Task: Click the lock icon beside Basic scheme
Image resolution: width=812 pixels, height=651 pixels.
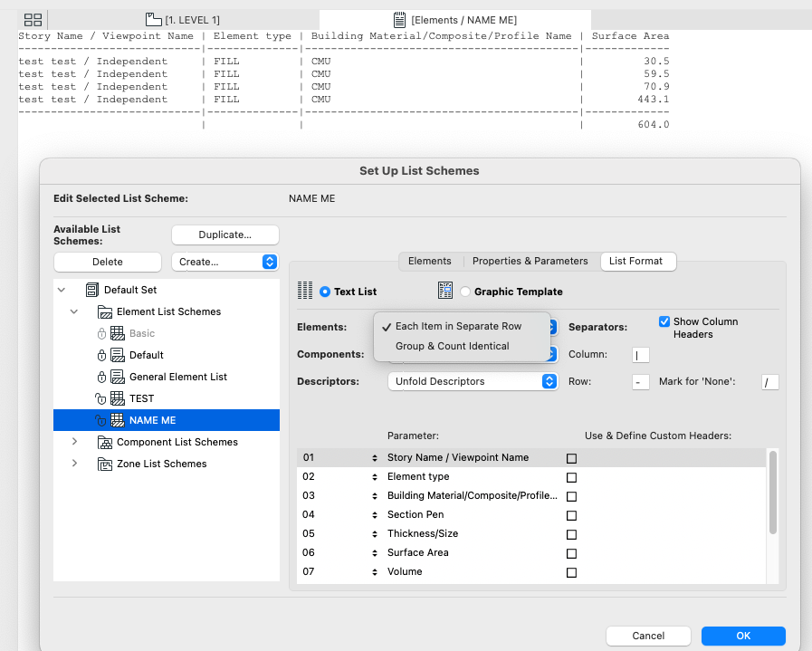Action: pyautogui.click(x=101, y=333)
